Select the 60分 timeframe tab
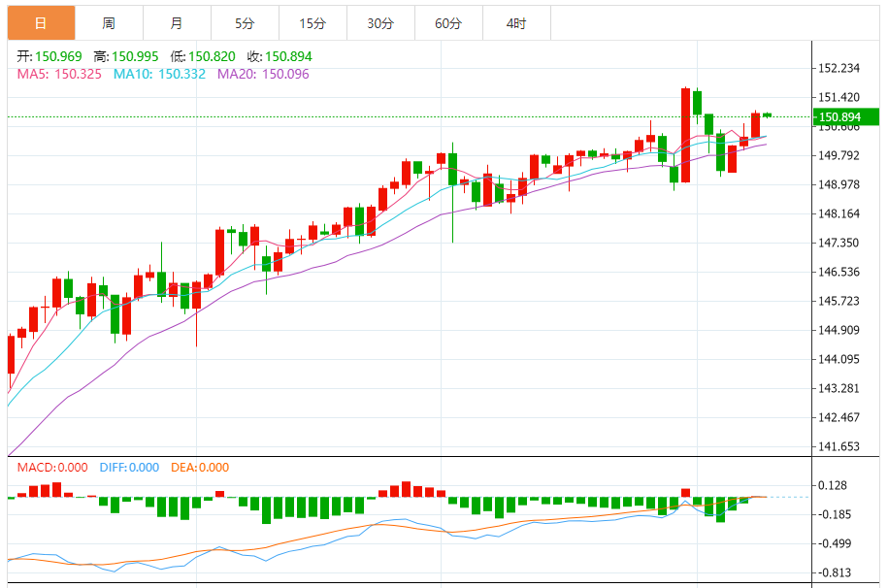 [x=448, y=23]
